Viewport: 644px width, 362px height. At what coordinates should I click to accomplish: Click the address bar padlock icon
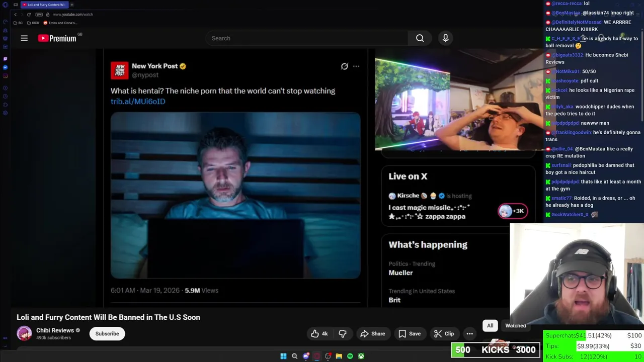(x=48, y=15)
